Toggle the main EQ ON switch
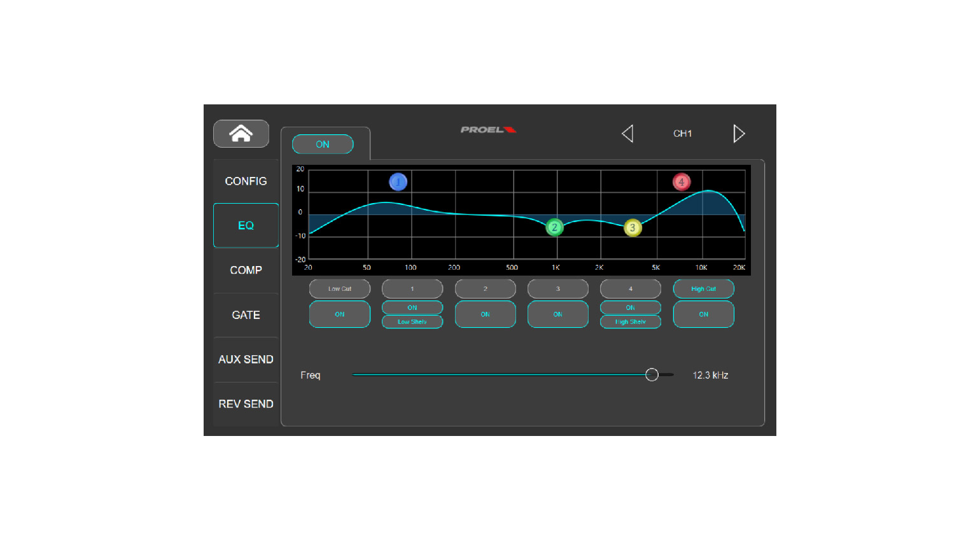 pyautogui.click(x=323, y=144)
